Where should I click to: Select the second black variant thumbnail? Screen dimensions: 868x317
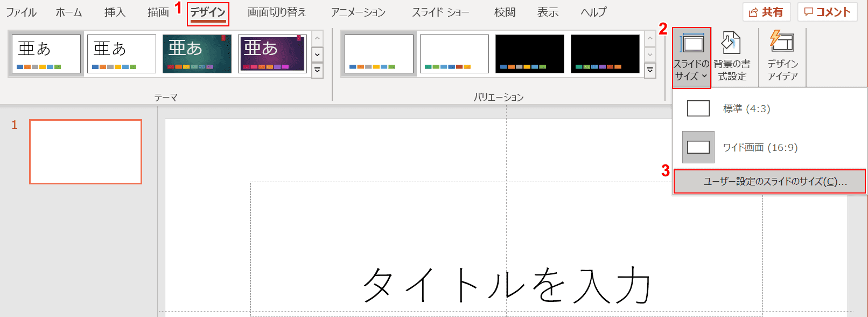tap(605, 54)
